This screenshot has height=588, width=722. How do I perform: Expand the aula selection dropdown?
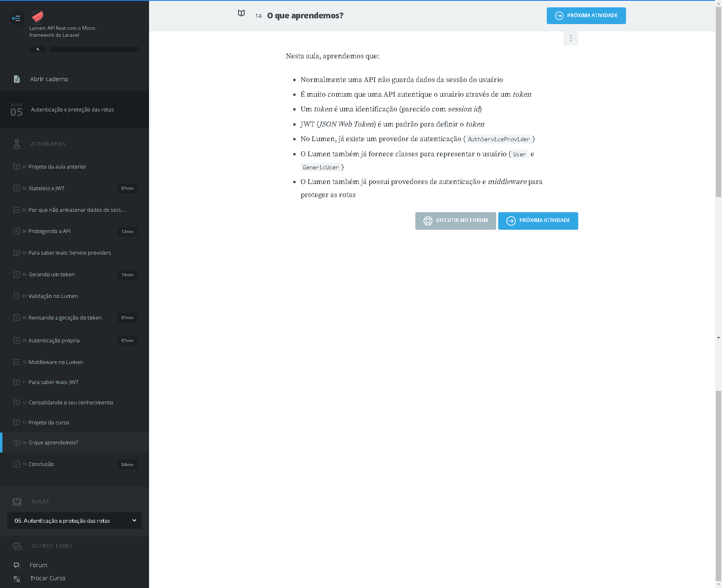click(x=74, y=521)
